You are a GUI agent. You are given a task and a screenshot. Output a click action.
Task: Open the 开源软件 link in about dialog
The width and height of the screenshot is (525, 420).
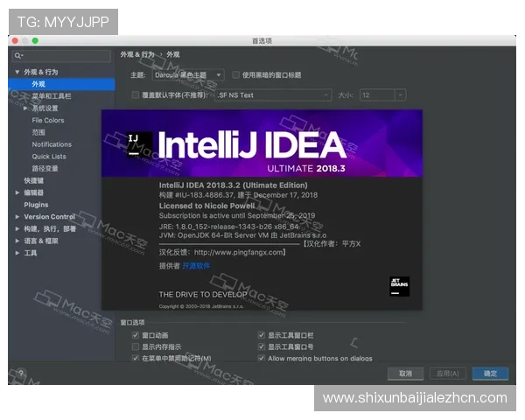[x=196, y=266]
